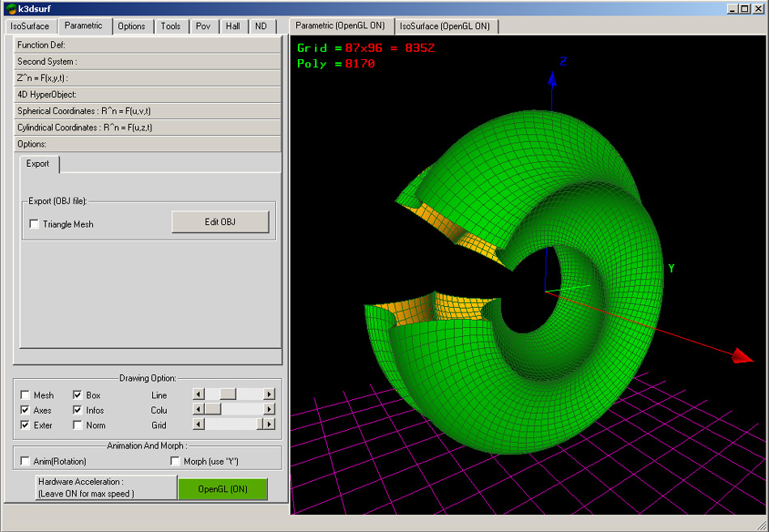Image resolution: width=769 pixels, height=532 pixels.
Task: Click the Grid slider right arrow
Action: 269,424
